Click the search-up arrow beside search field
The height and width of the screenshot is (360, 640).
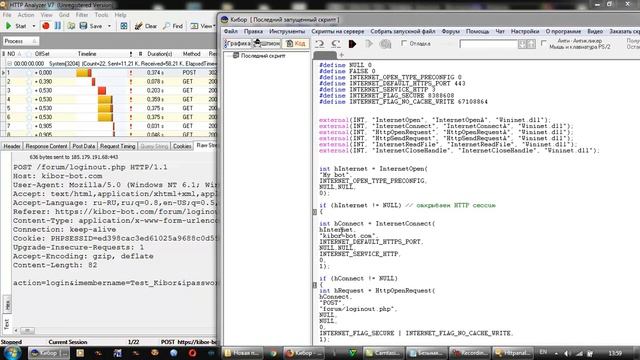[x=531, y=44]
